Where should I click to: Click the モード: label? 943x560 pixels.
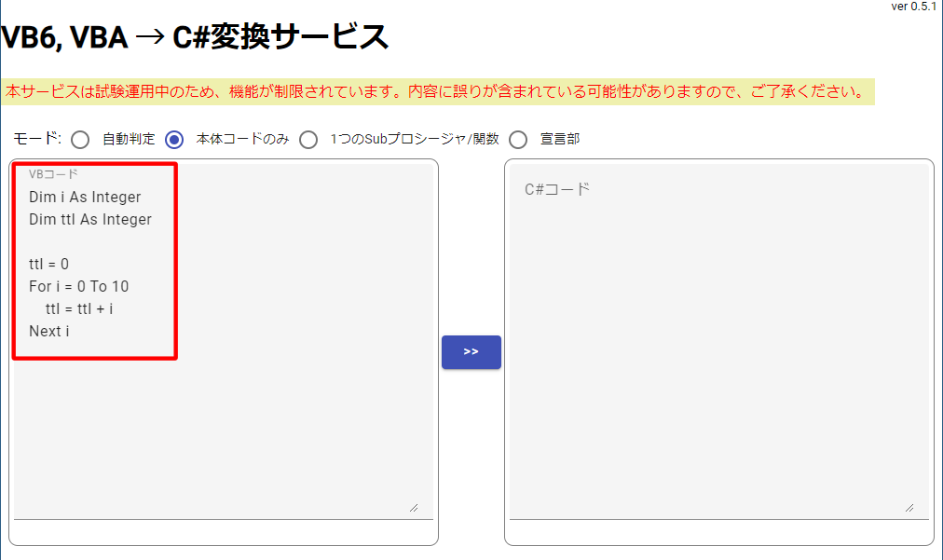pyautogui.click(x=37, y=138)
